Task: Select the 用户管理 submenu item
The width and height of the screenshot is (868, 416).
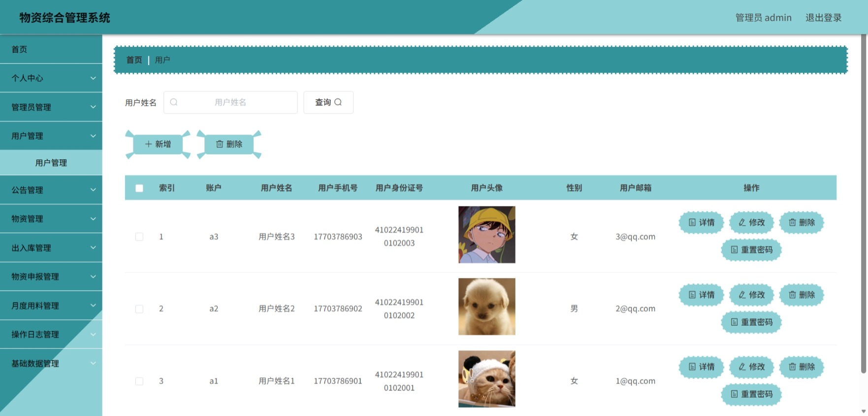Action: [51, 163]
